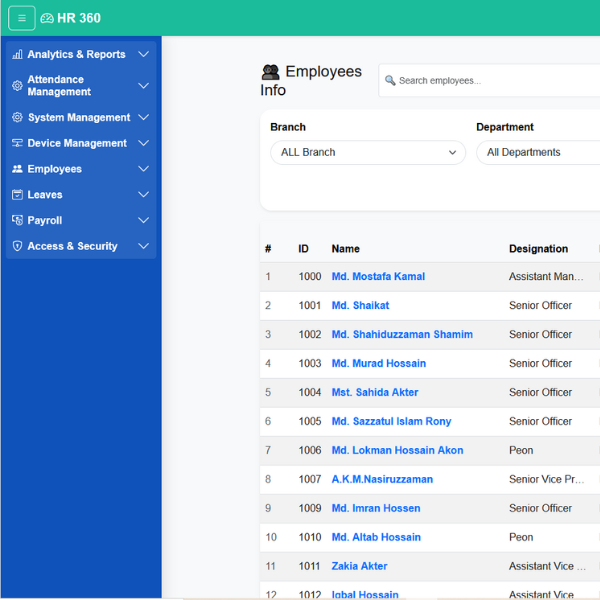Click the Leaves calendar icon

point(17,195)
